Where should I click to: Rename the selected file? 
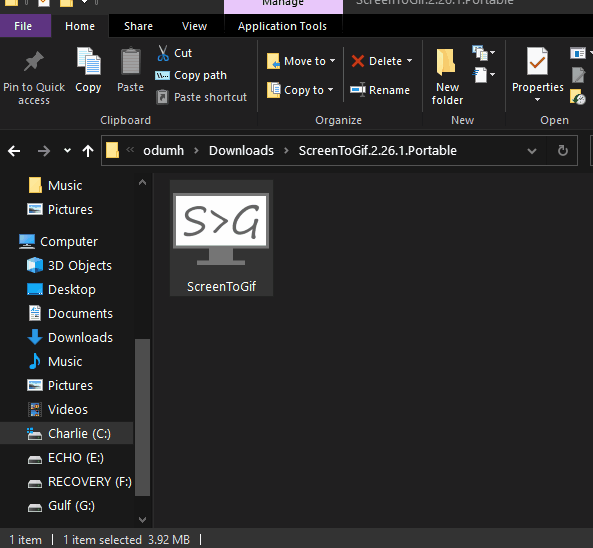(380, 90)
